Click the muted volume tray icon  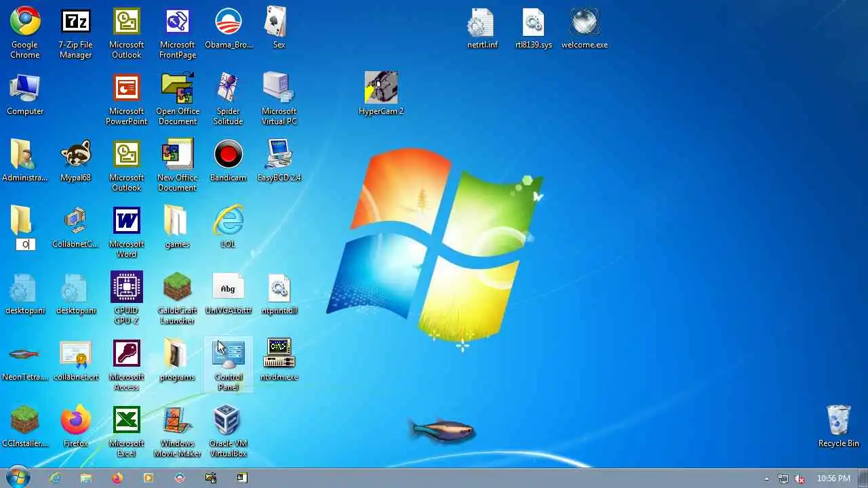(x=800, y=479)
